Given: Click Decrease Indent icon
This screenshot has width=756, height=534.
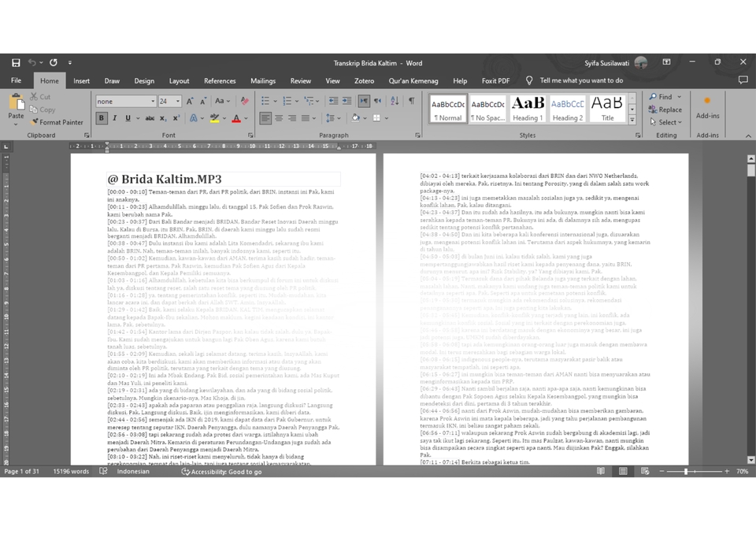Looking at the screenshot, I should point(333,101).
